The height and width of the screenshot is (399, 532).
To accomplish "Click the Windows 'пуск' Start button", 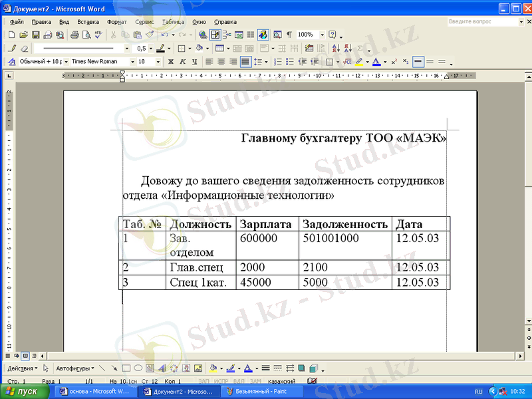I will (x=25, y=392).
